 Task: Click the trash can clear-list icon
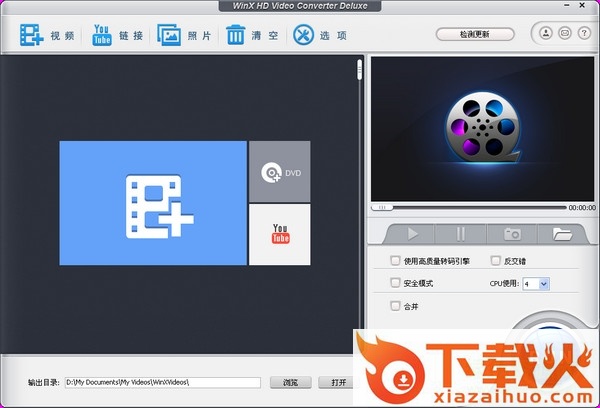coord(236,35)
